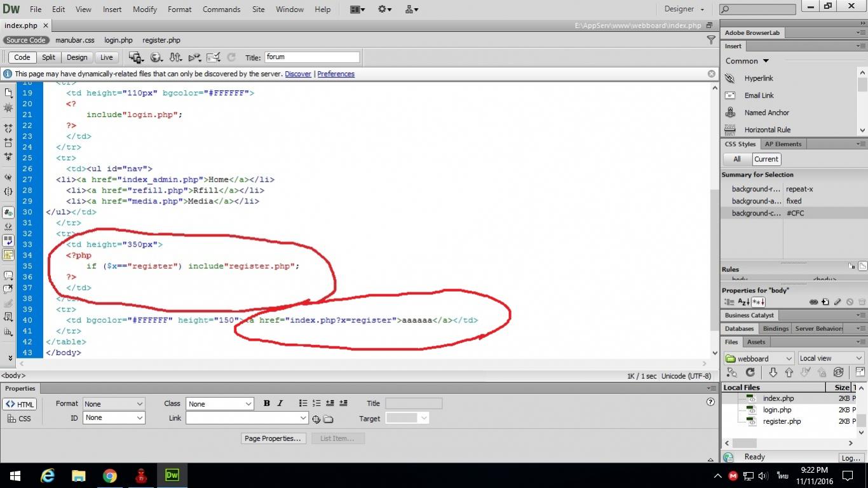This screenshot has width=868, height=488.
Task: Open the Link dropdown field
Action: coord(247,418)
